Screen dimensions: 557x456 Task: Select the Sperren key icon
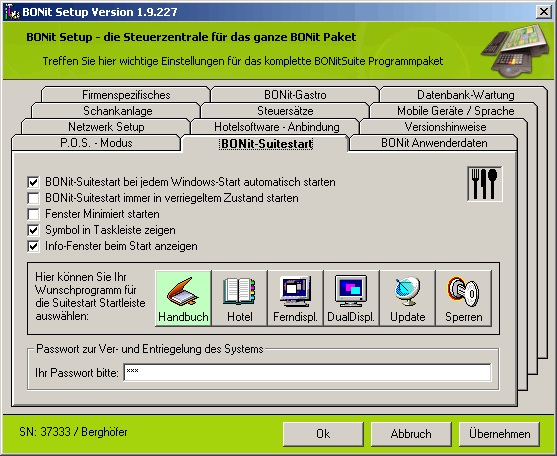[464, 298]
